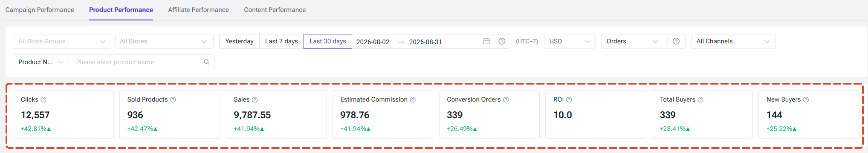Image resolution: width=868 pixels, height=153 pixels.
Task: Click the search magnifier icon
Action: [x=207, y=62]
